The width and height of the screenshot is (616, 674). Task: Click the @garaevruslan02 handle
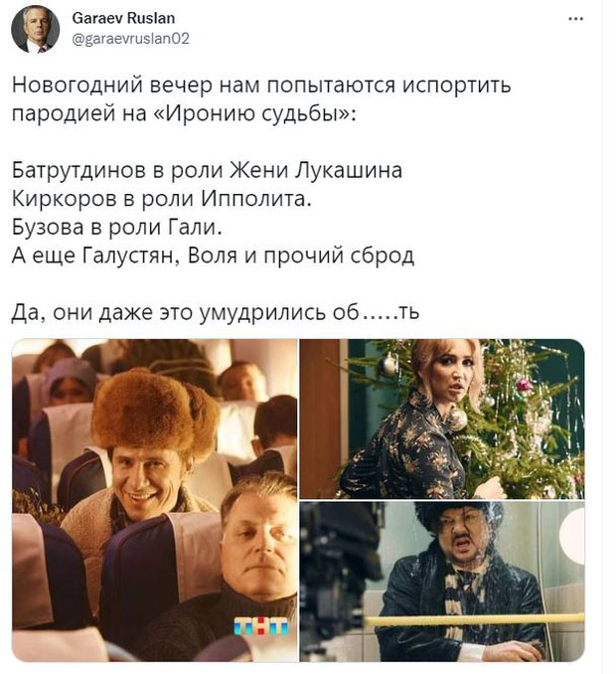tap(130, 39)
